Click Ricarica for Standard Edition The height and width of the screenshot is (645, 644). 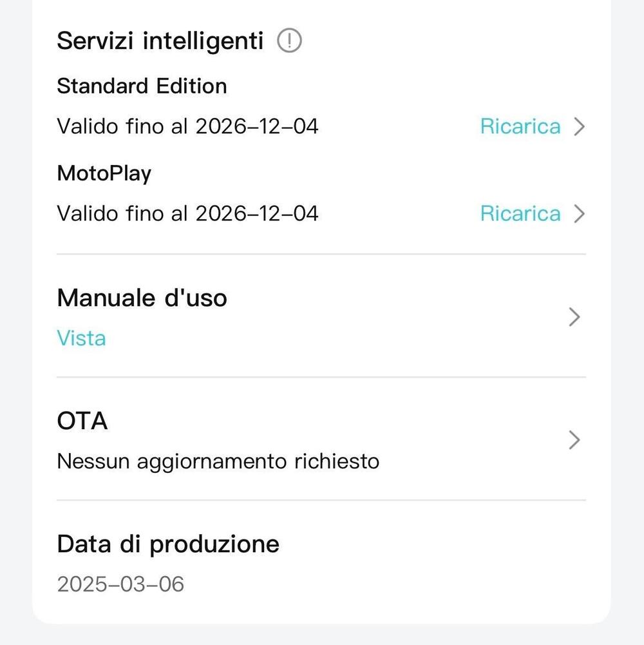point(520,126)
